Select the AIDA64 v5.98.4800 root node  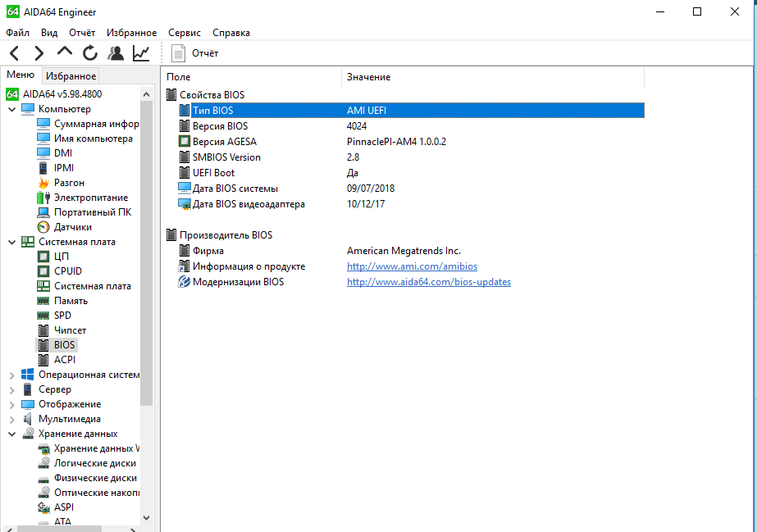[x=62, y=94]
